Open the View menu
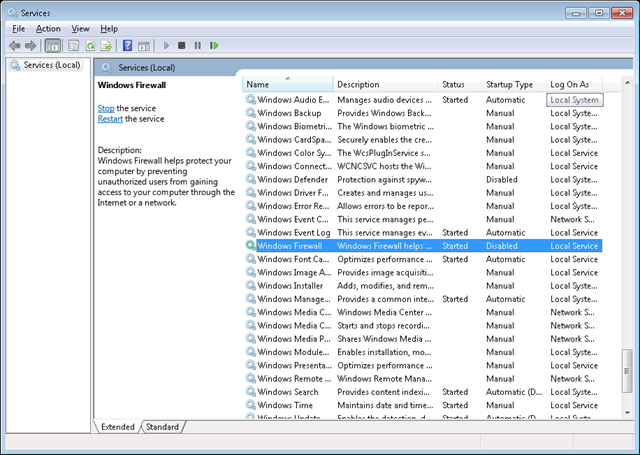Viewport: 640px width, 455px height. [80, 29]
